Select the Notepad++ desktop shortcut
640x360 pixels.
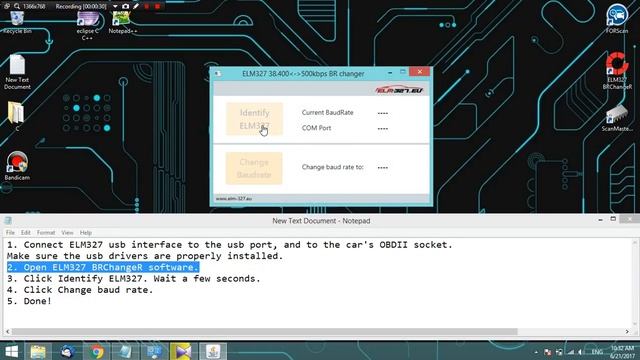click(x=122, y=22)
